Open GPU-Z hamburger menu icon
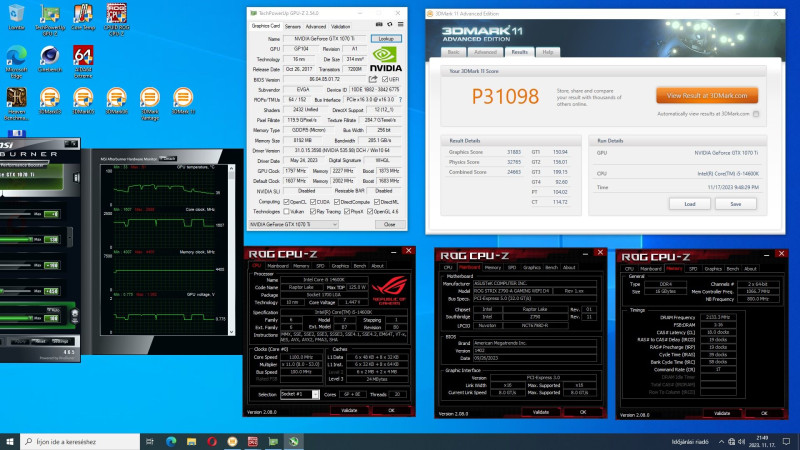This screenshot has height=450, width=800. 401,24
